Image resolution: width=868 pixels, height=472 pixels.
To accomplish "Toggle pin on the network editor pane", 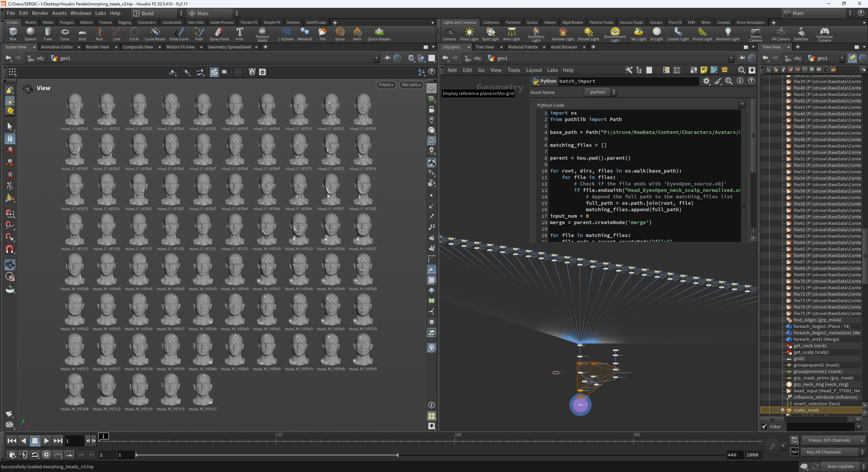I will [742, 58].
